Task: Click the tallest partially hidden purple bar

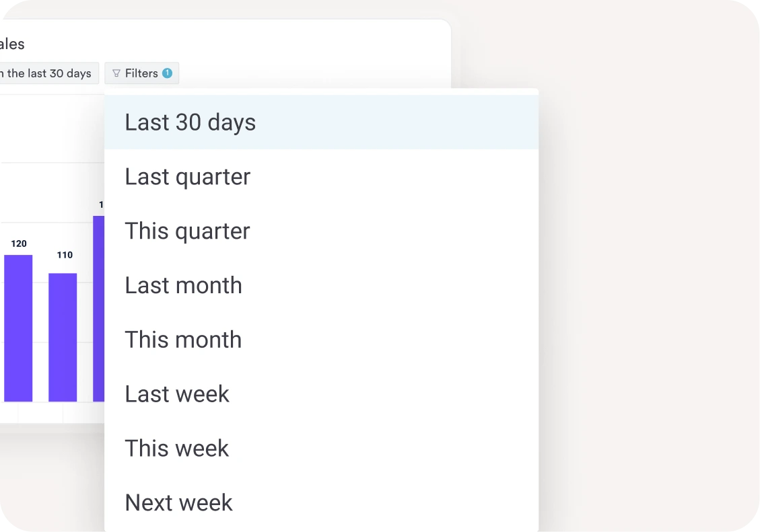Action: [99, 309]
